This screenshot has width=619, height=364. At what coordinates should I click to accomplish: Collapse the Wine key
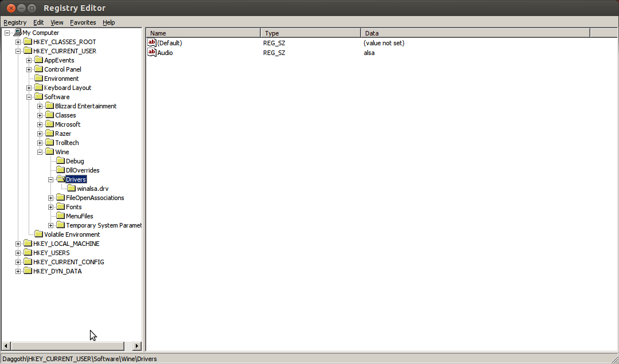[40, 152]
